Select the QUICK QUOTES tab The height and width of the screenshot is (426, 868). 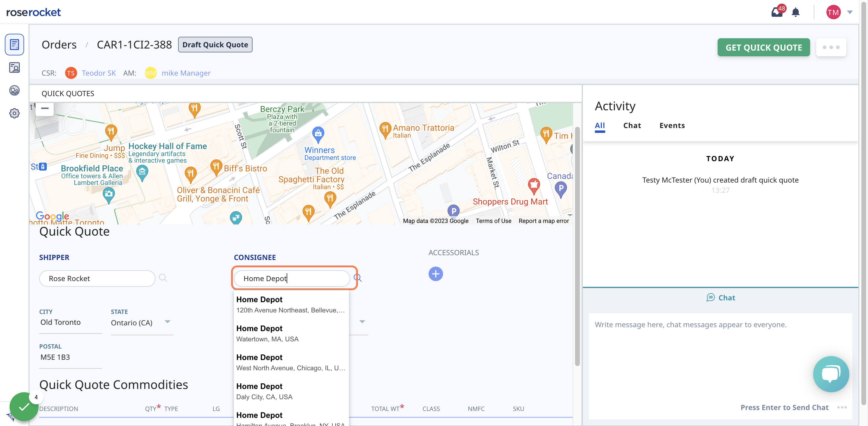[x=68, y=93]
